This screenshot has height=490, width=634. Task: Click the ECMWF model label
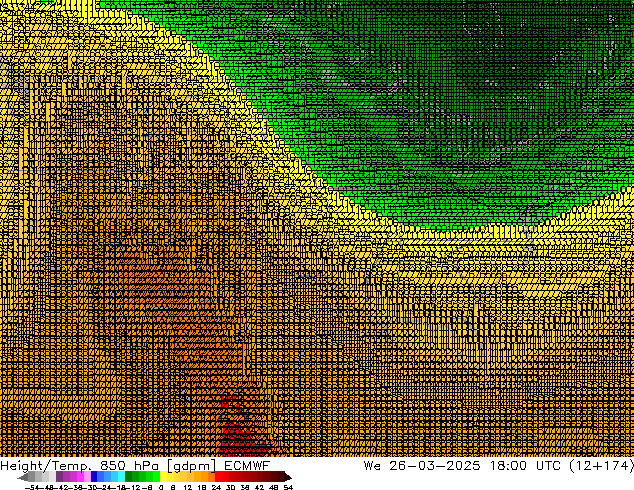[x=247, y=466]
